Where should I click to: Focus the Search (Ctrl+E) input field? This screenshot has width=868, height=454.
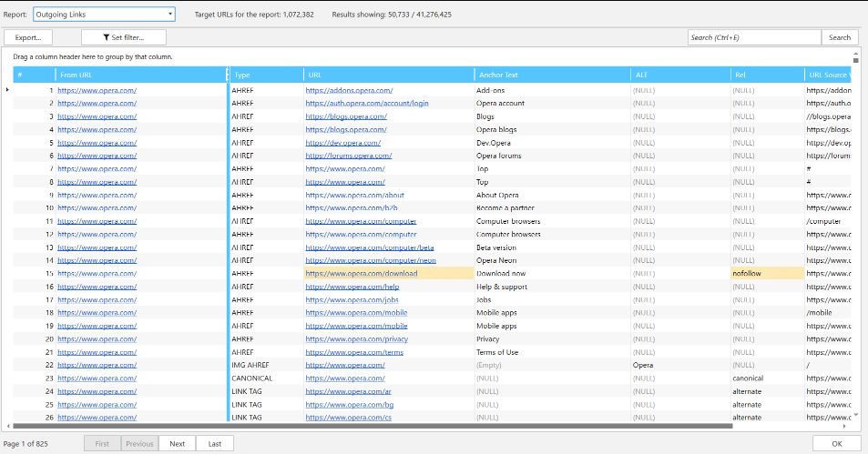coord(754,37)
